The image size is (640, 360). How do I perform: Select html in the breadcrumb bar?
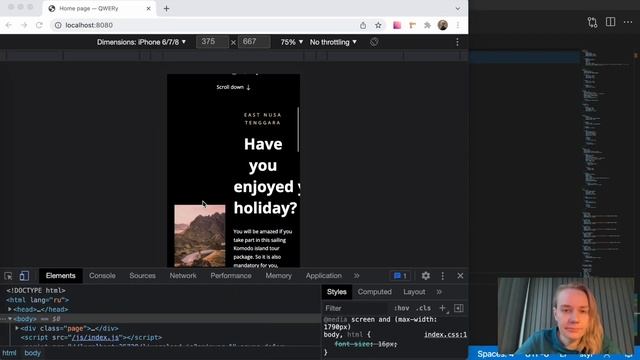click(x=9, y=353)
